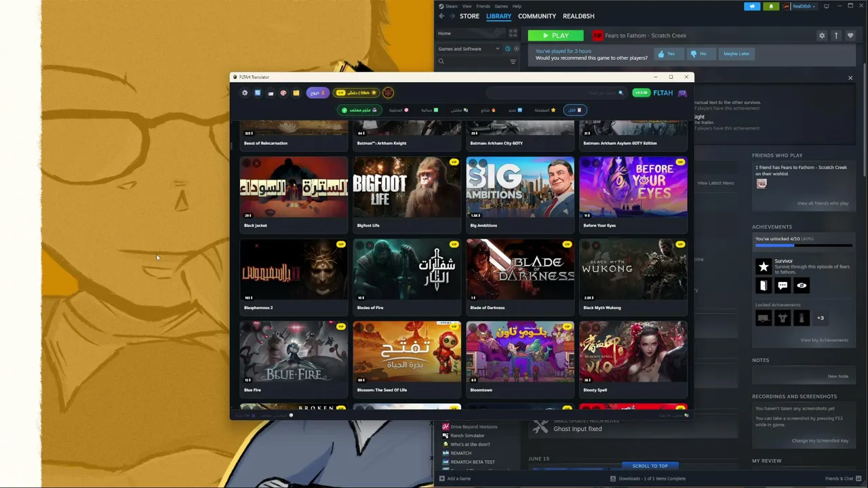Click the door achievement icon
This screenshot has width=868, height=488.
(764, 285)
